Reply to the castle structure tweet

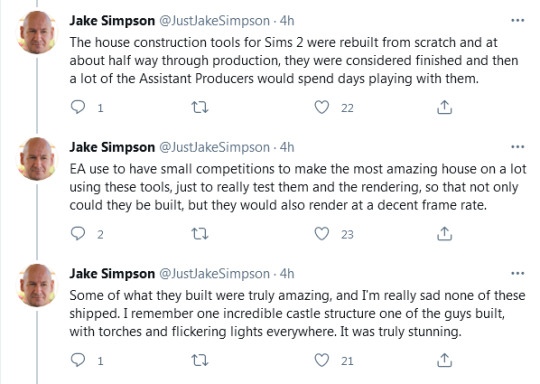(x=78, y=360)
